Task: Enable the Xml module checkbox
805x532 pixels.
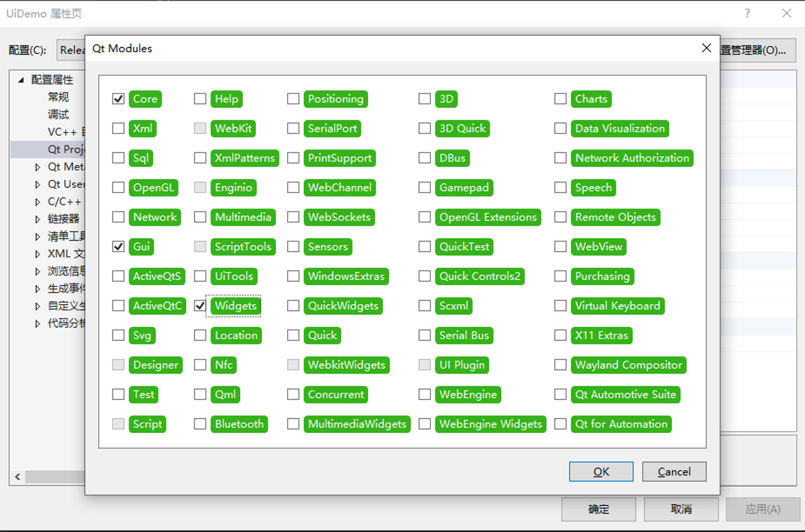Action: pos(118,129)
